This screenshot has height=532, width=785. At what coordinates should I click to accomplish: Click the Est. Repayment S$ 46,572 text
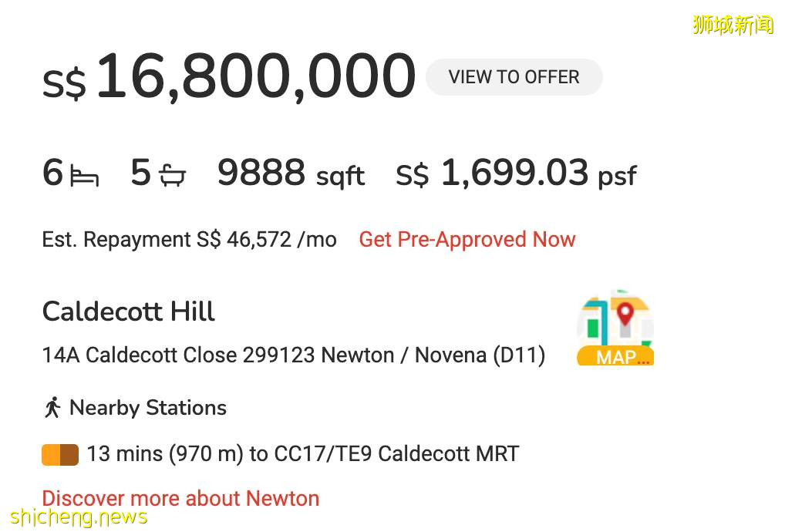click(189, 240)
